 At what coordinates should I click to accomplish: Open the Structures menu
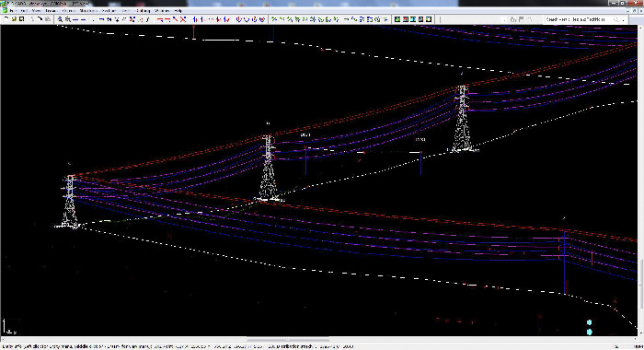click(88, 11)
